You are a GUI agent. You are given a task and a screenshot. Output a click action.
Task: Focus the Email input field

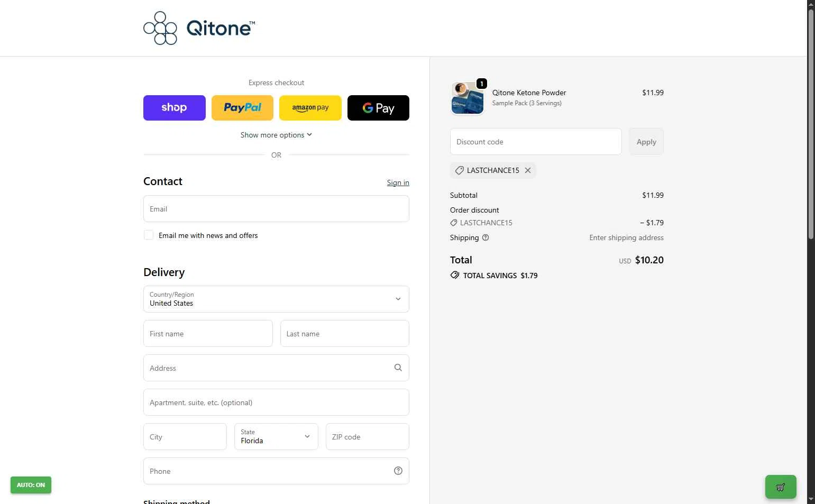276,209
